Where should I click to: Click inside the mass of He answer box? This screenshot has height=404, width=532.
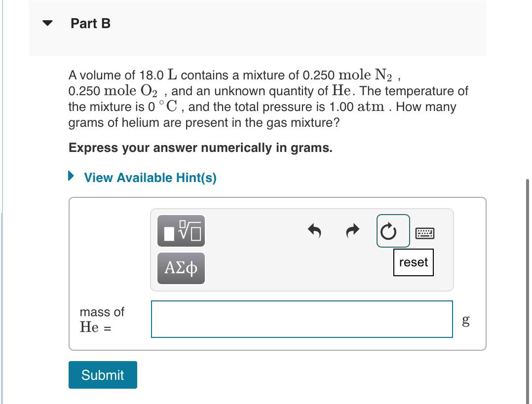coord(301,319)
